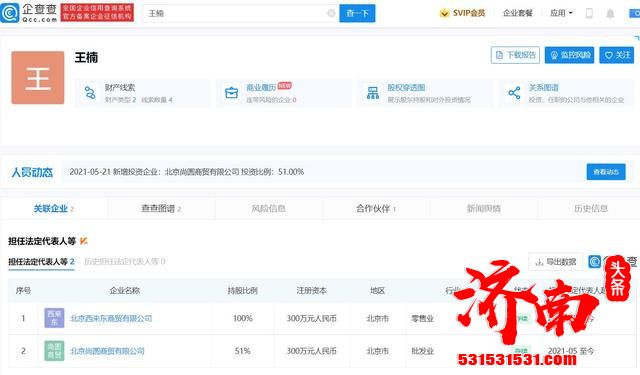640x375 pixels.
Task: Expand the 应用 dropdown
Action: coord(561,13)
